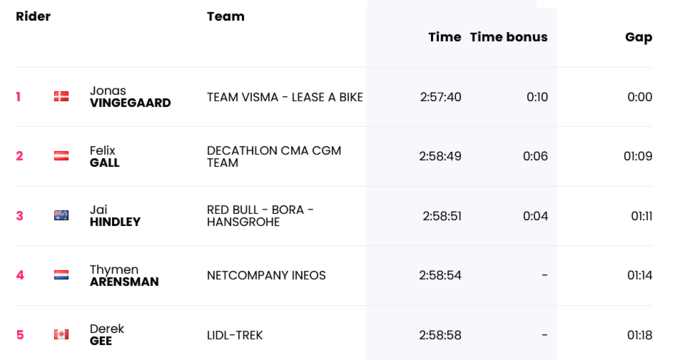
Task: Click the Time bonus column header
Action: pyautogui.click(x=509, y=37)
